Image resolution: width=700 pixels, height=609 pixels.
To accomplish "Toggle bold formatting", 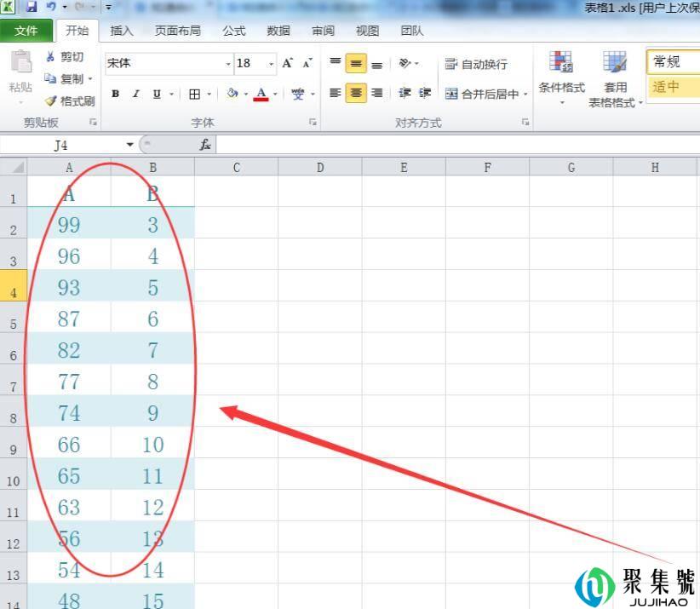I will 115,95.
